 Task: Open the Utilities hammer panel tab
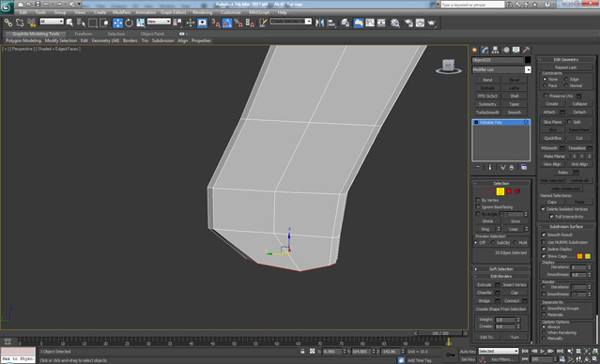click(527, 50)
